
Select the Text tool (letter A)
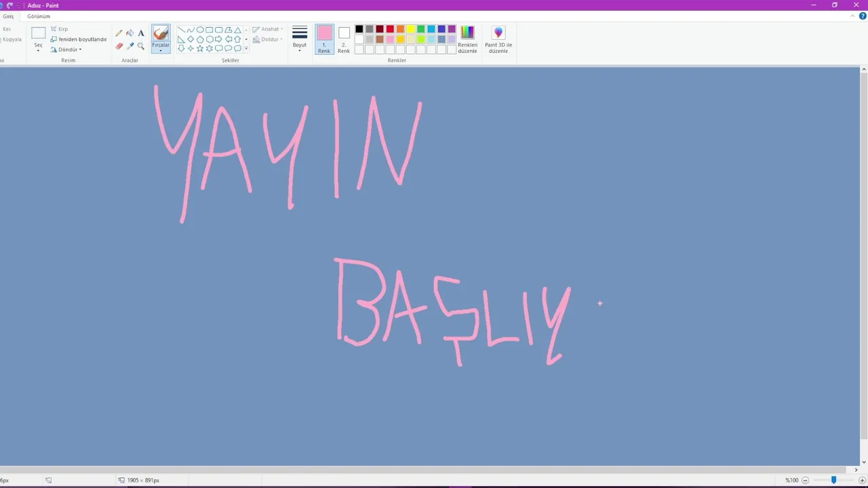141,33
